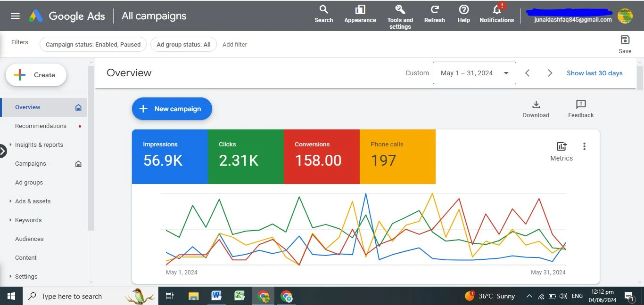The image size is (644, 305).
Task: Refresh the campaign data
Action: coord(435,14)
